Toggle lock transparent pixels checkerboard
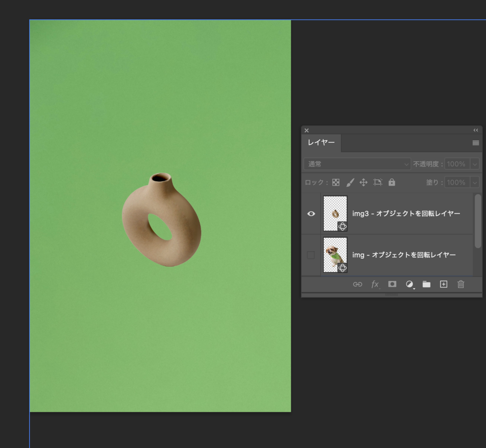This screenshot has height=448, width=486. 336,182
